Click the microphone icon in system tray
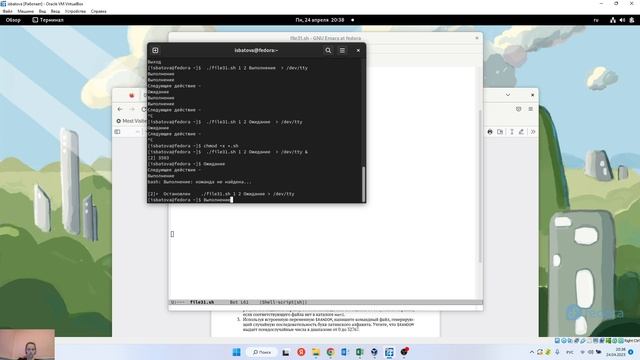Viewport: 640px width, 360px height. [x=557, y=352]
